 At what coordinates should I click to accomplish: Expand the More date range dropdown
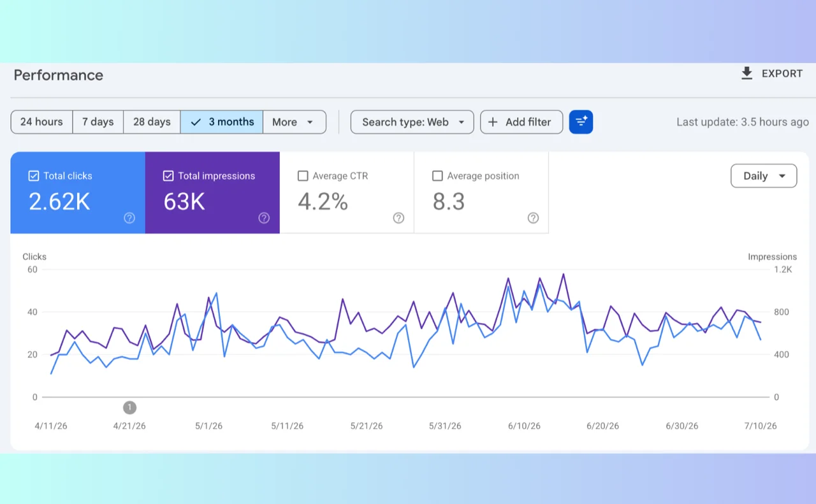[x=295, y=122]
